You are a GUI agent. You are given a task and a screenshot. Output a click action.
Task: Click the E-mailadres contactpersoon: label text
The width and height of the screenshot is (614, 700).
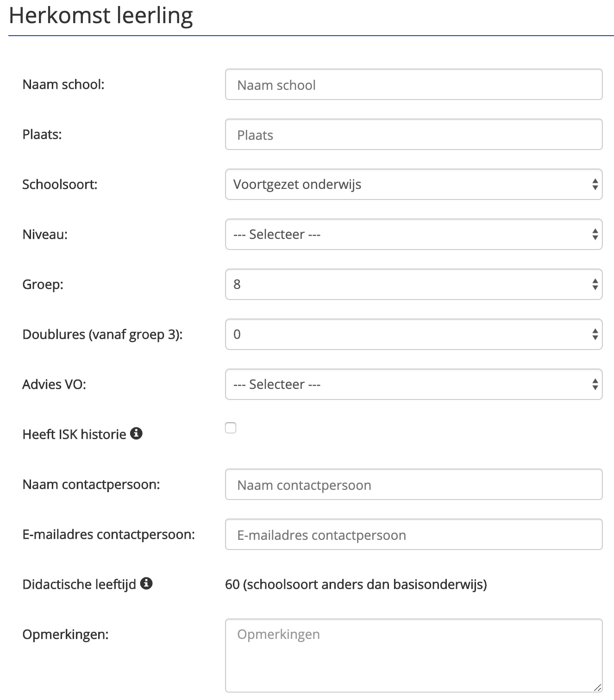click(108, 534)
